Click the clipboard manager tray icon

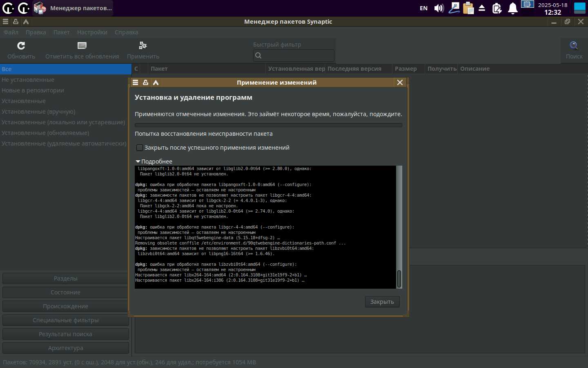coord(468,8)
